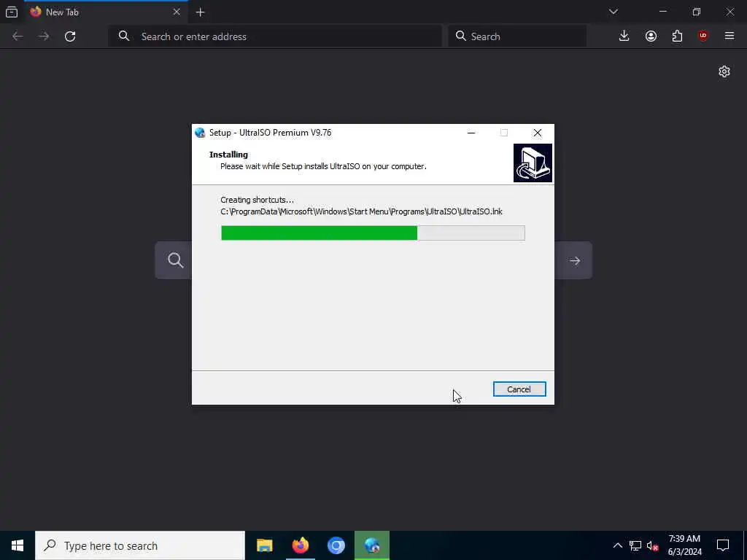Click the Firefox view tabs icon
This screenshot has width=747, height=560.
pyautogui.click(x=12, y=12)
